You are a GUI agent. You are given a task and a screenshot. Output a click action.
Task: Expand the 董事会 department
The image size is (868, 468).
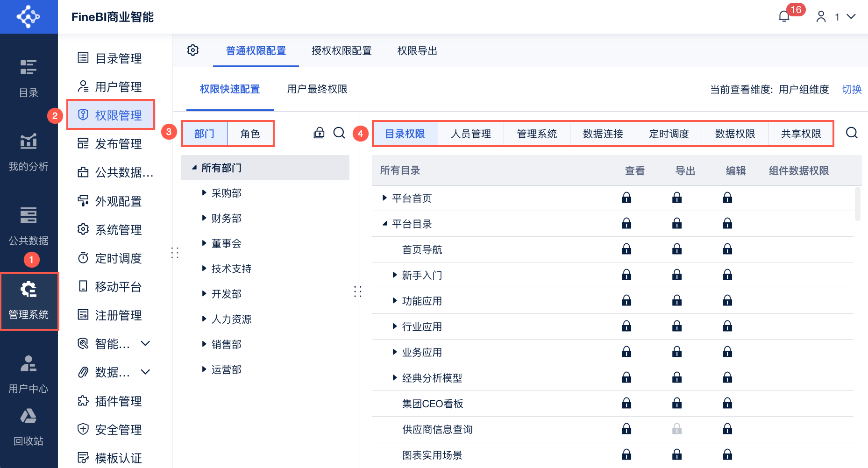[204, 243]
